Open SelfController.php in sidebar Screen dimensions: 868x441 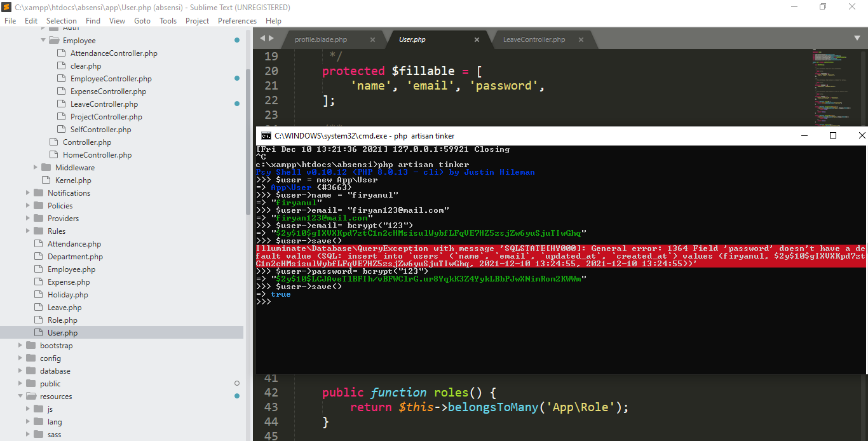(101, 130)
